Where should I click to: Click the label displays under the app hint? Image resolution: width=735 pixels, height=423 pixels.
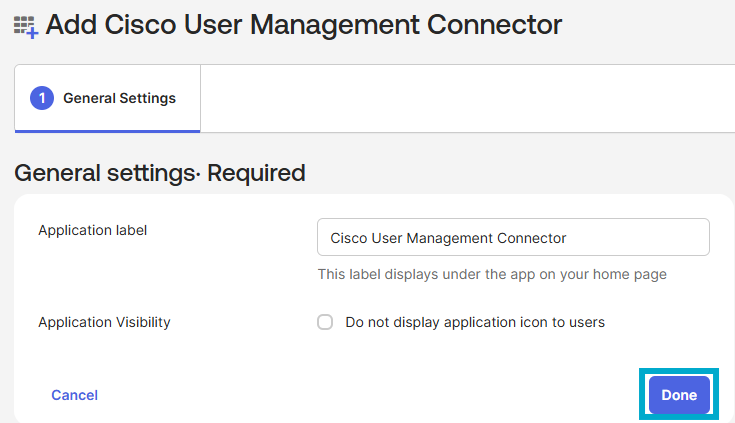pos(492,274)
